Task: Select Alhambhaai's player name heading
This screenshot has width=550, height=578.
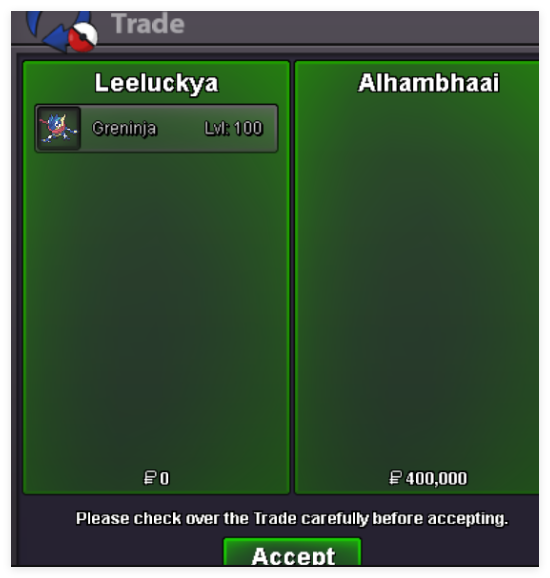Action: [429, 83]
